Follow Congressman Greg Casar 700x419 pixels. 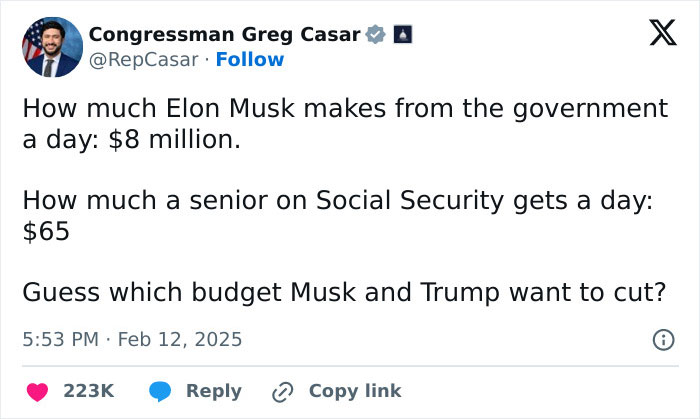tap(252, 60)
